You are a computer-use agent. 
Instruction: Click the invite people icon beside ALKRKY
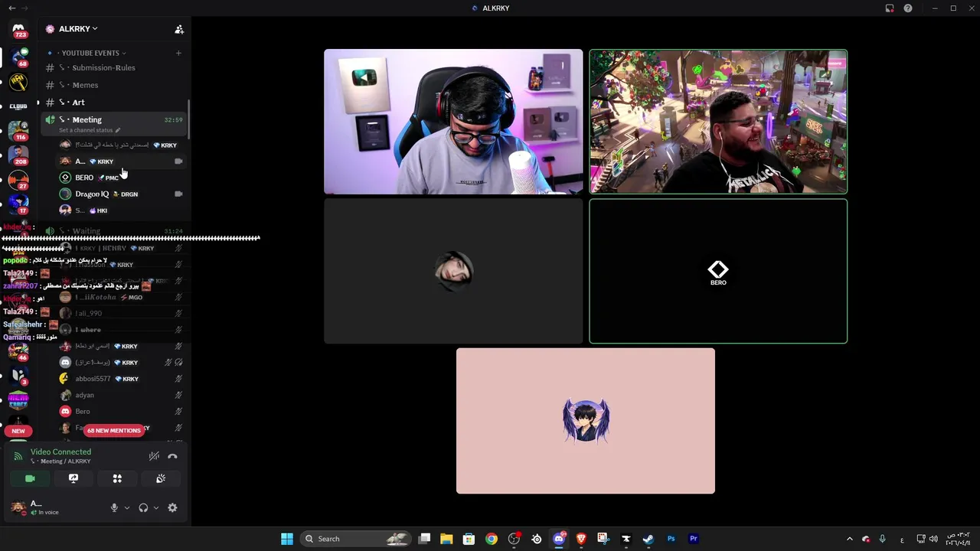179,29
